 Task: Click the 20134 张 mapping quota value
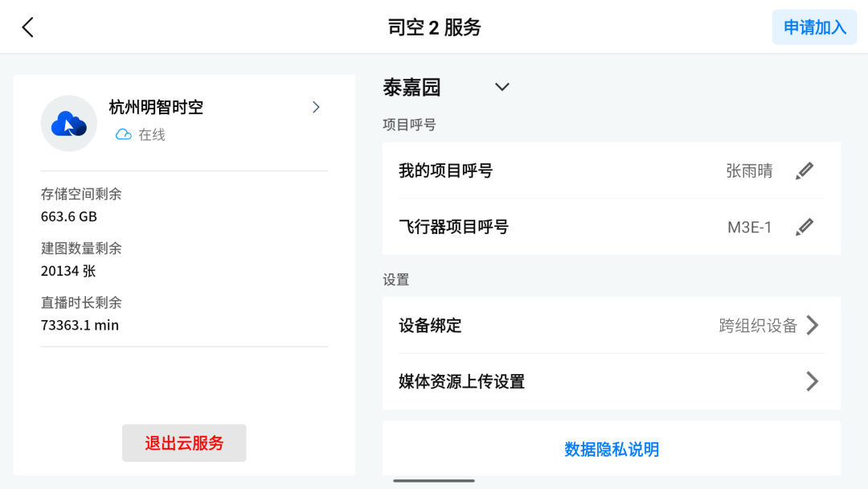(68, 271)
